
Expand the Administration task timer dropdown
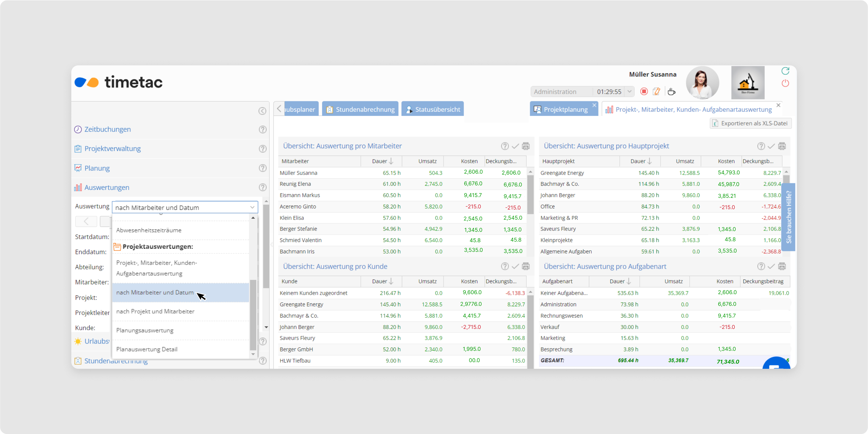tap(629, 92)
